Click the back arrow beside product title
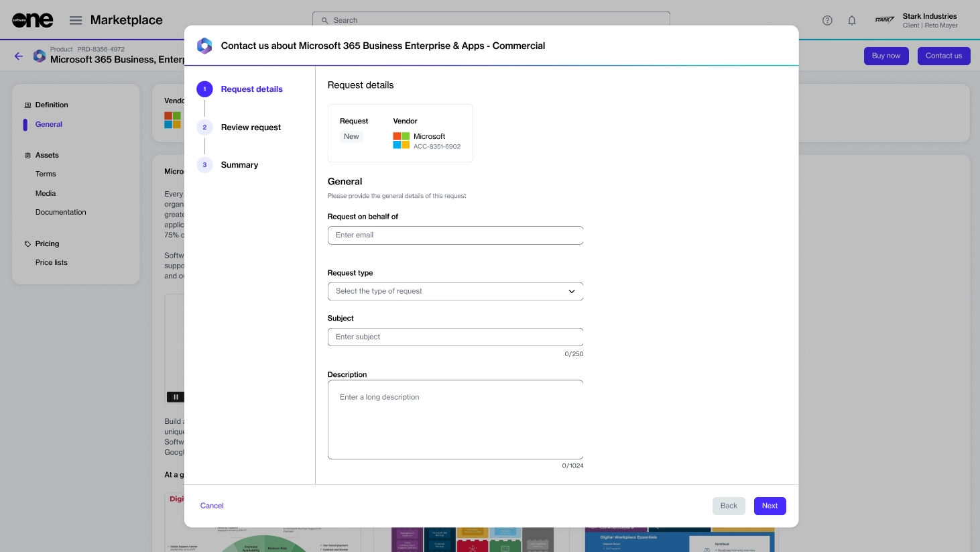980x552 pixels. [19, 56]
